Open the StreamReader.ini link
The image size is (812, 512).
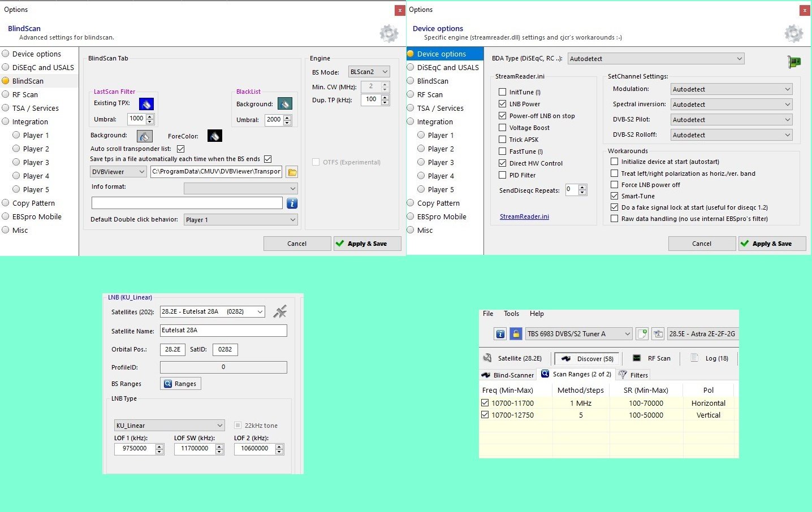click(524, 216)
